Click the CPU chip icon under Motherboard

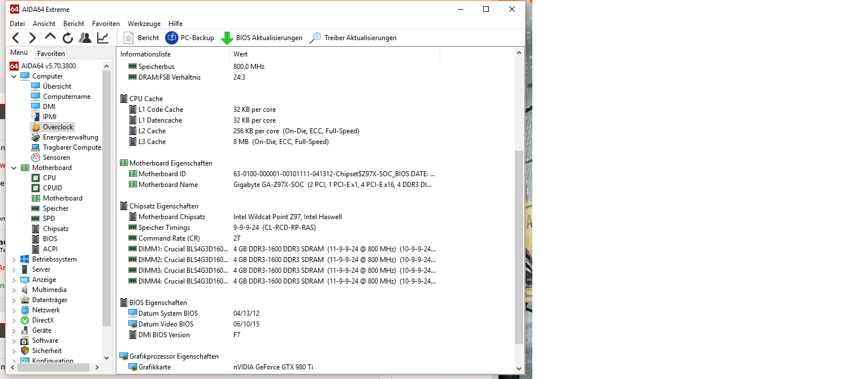pyautogui.click(x=36, y=178)
